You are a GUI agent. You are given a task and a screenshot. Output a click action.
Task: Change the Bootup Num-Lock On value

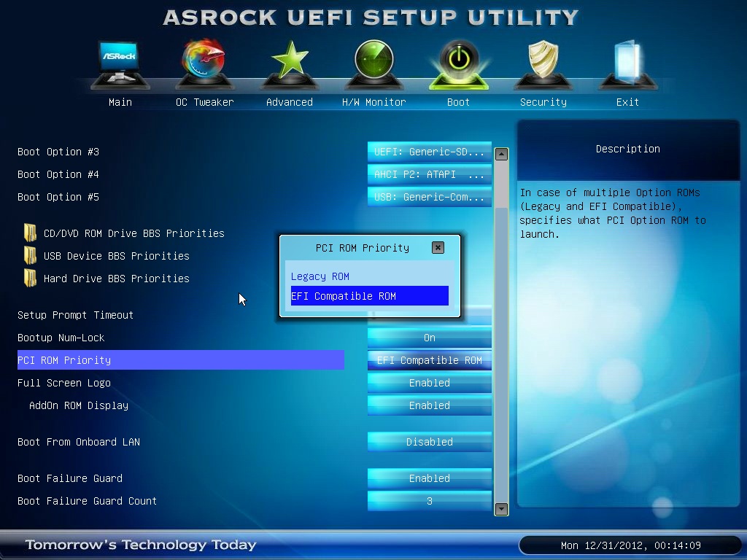(429, 338)
